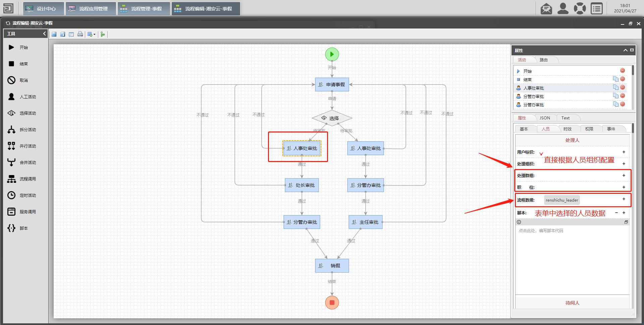
Task: Select the 主任审批 node on the canvas
Action: pos(366,222)
